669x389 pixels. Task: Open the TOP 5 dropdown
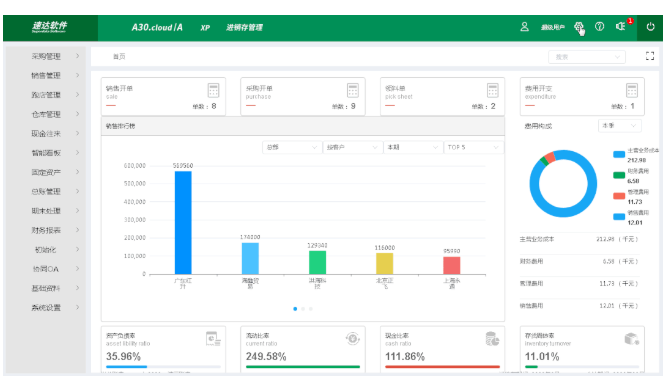474,147
